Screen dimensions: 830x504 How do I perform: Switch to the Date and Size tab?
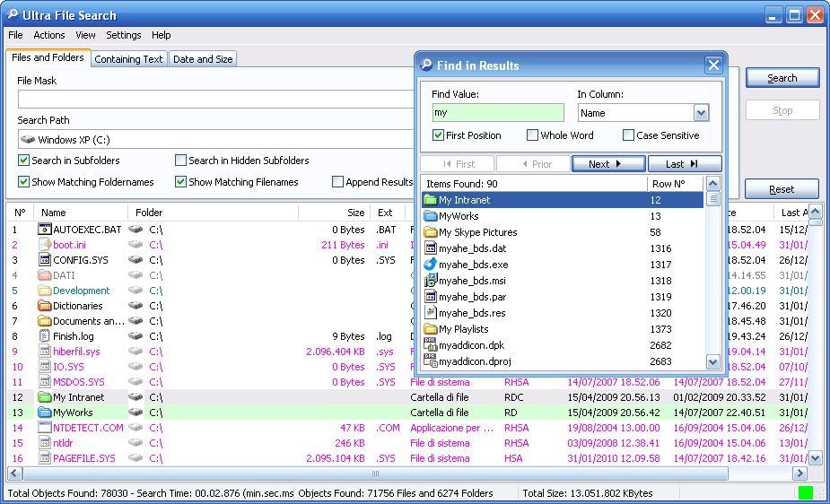click(x=203, y=59)
